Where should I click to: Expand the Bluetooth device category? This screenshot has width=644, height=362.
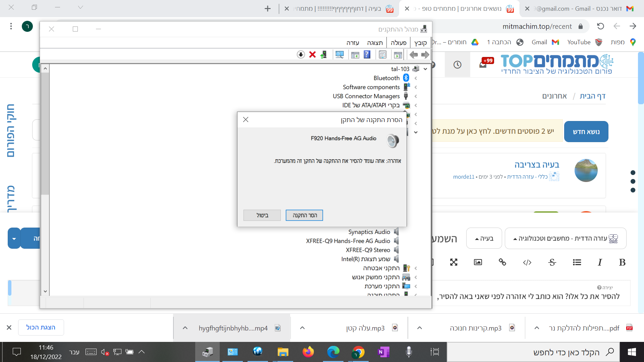[x=416, y=78]
